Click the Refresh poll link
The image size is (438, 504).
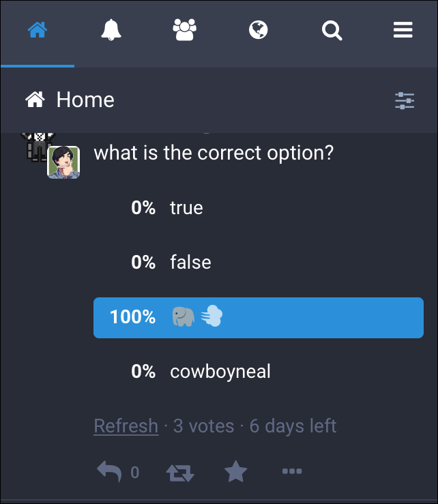(126, 426)
